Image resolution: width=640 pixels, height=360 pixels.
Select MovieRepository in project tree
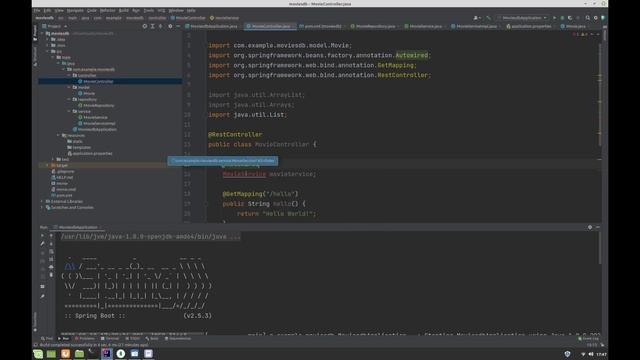[x=96, y=105]
